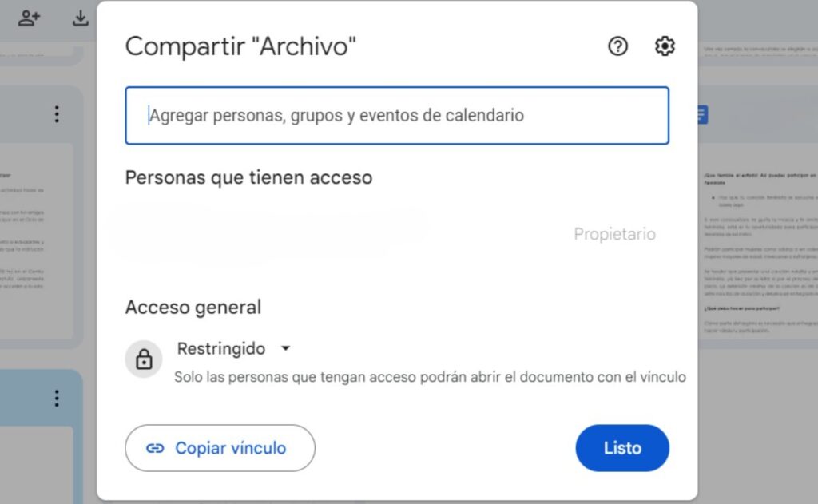Viewport: 818px width, 504px height.
Task: Focus the Agregar personas input field
Action: (397, 115)
